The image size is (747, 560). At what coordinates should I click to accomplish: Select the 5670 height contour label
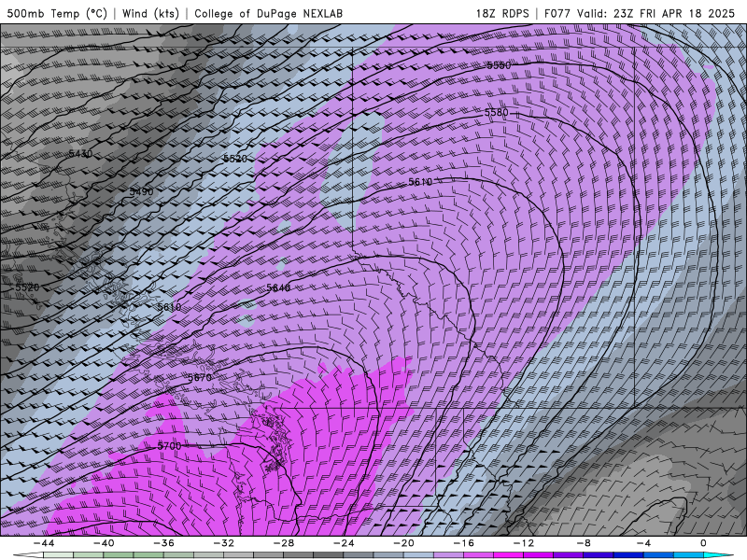pyautogui.click(x=200, y=378)
